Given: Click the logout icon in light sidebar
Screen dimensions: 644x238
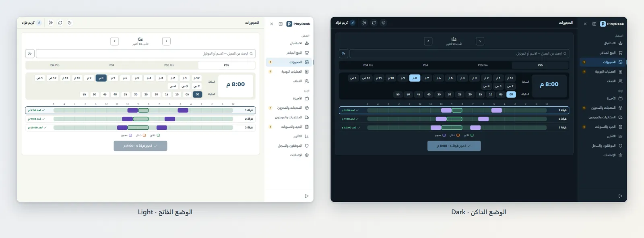Looking at the screenshot, I should pos(307,196).
